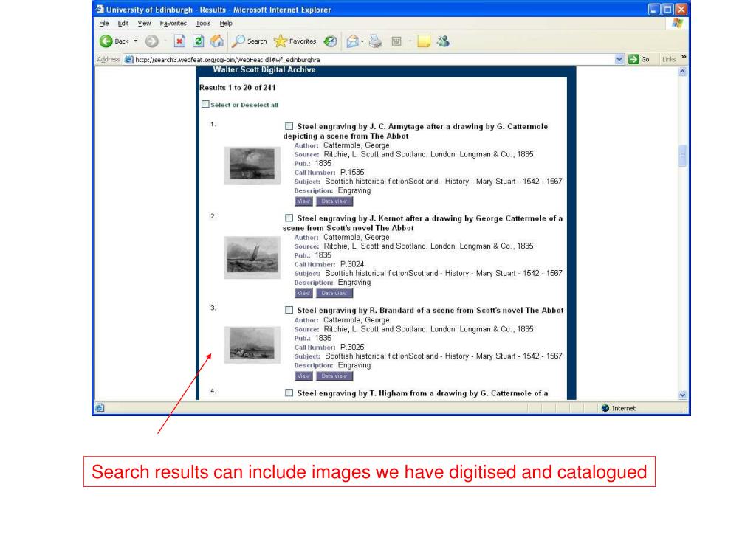Click the yellow Discuss note icon

[x=424, y=42]
